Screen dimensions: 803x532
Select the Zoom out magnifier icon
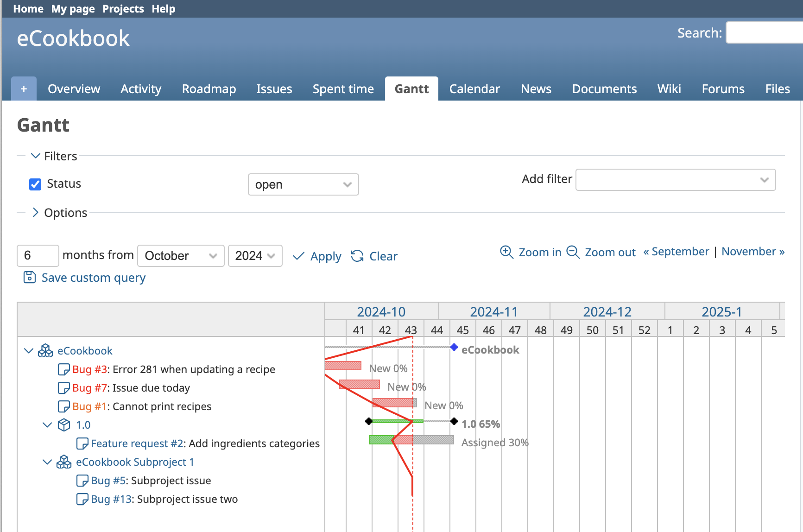[x=573, y=253]
